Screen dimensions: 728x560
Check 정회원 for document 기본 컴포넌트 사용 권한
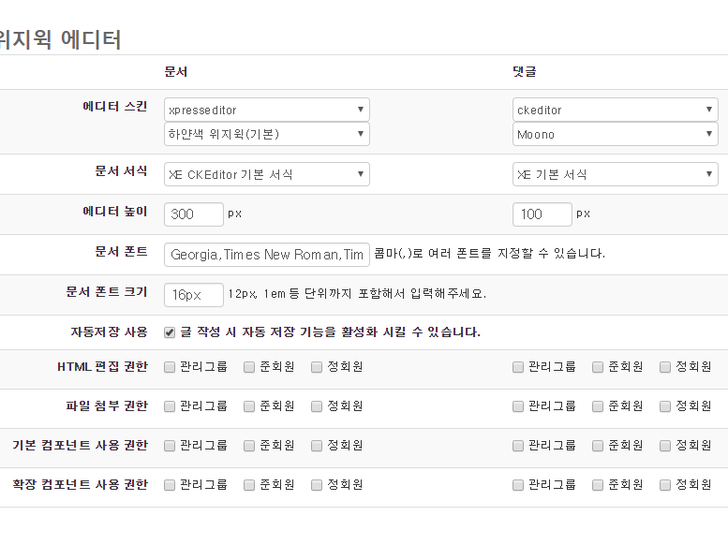[x=317, y=446]
